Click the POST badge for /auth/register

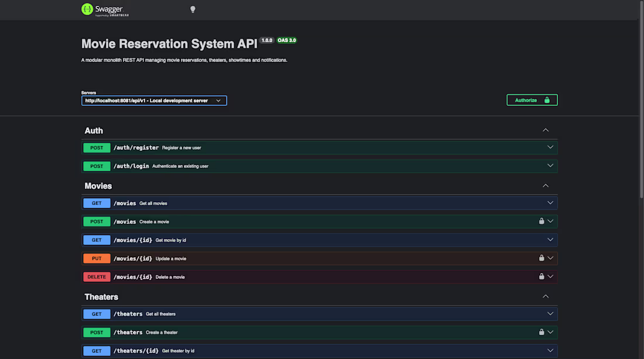click(x=97, y=148)
